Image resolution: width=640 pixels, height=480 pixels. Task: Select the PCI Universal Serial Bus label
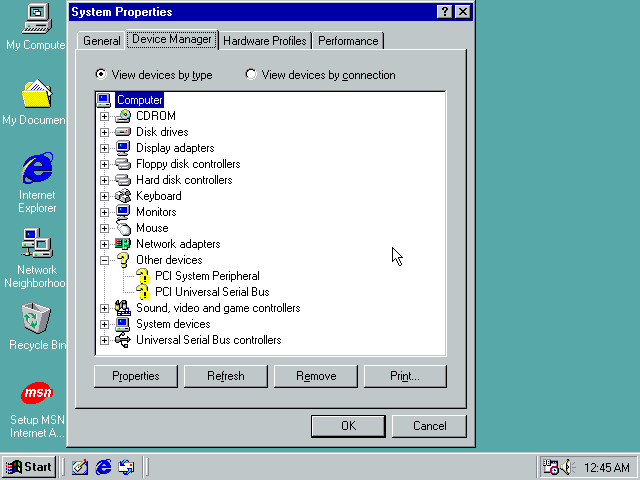point(212,292)
